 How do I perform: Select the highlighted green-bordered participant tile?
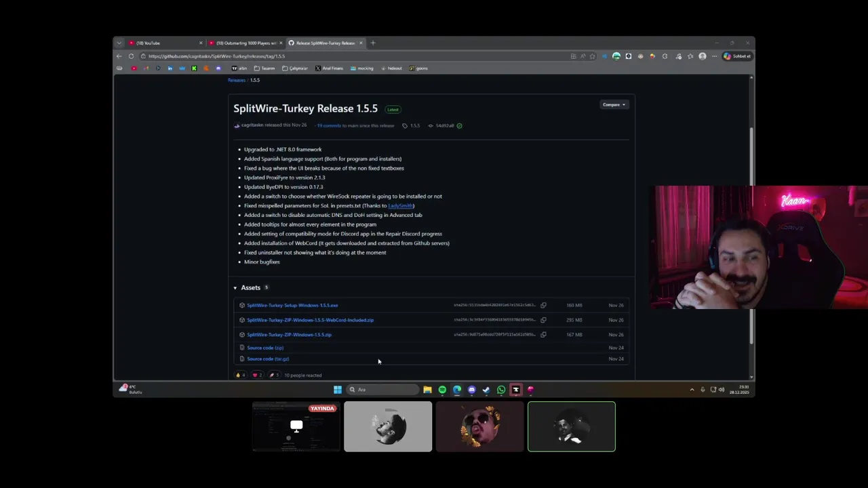(572, 426)
